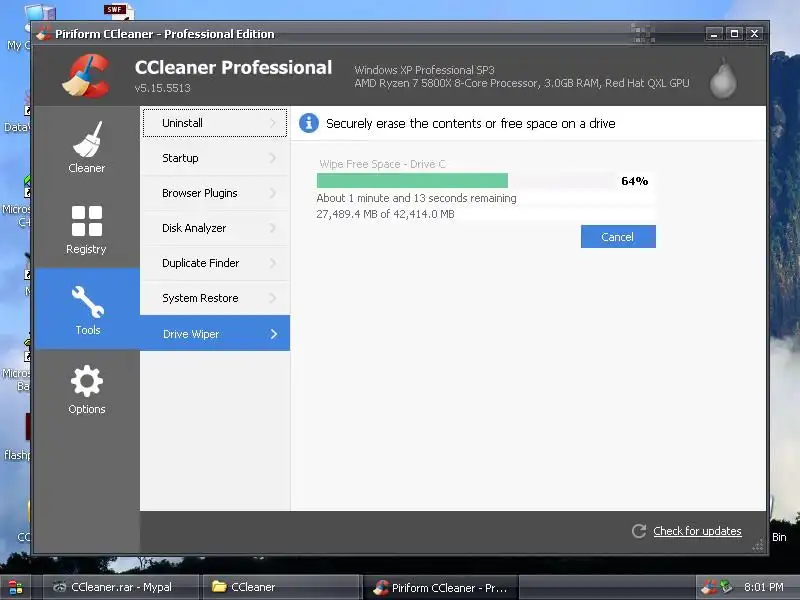Click the CCleaner title bar app icon

44,34
